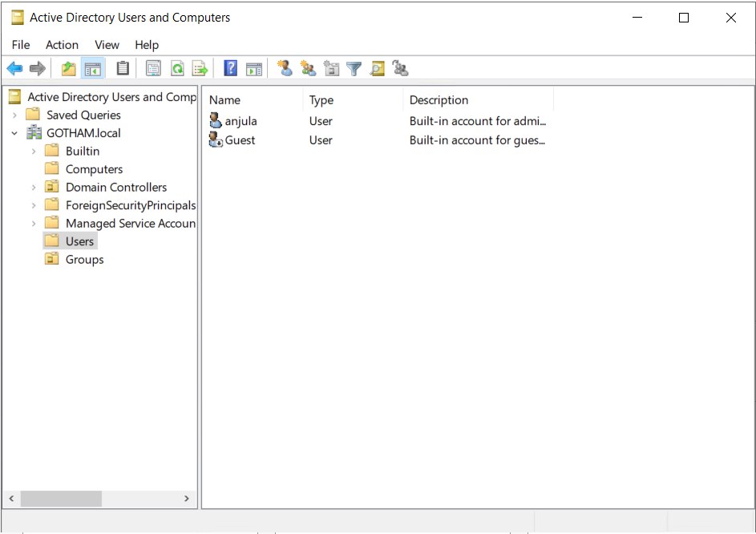The height and width of the screenshot is (534, 756).
Task: Click the Up one level folder icon
Action: pyautogui.click(x=69, y=69)
